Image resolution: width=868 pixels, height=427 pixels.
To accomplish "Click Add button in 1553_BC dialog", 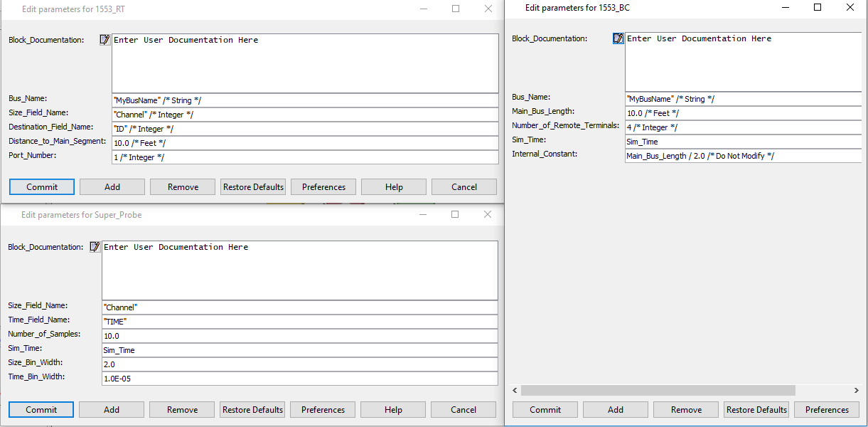I will (x=616, y=410).
